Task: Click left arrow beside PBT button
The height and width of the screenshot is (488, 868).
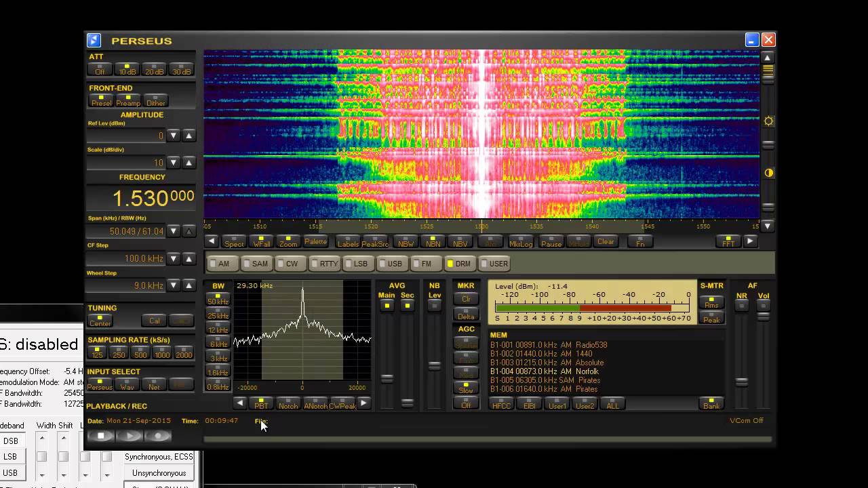Action: click(240, 403)
